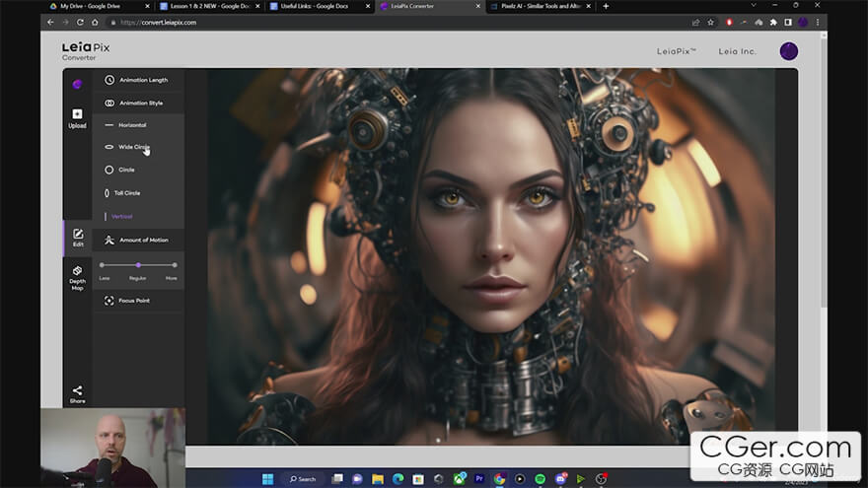Viewport: 868px width, 488px height.
Task: Open Microsoft Store from taskbar
Action: pos(418,479)
